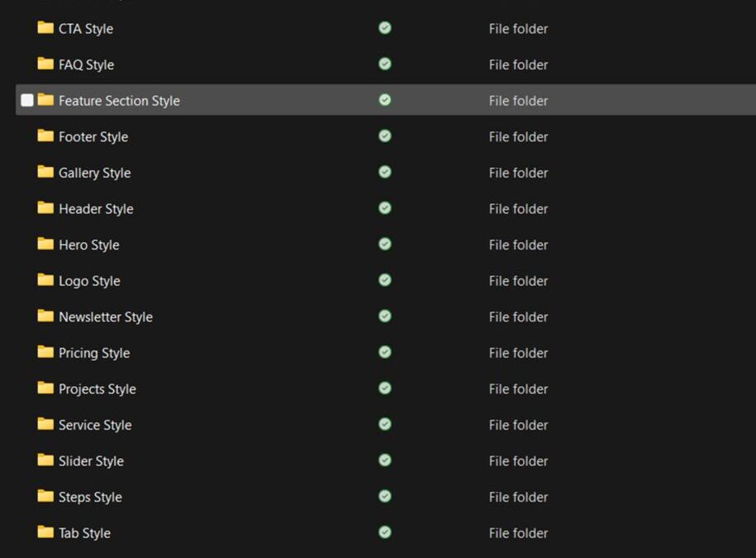Select the Newsletter Style folder name

[105, 317]
